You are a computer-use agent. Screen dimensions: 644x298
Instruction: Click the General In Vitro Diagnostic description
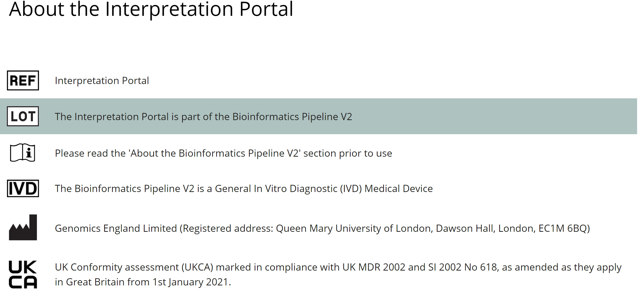pyautogui.click(x=244, y=189)
